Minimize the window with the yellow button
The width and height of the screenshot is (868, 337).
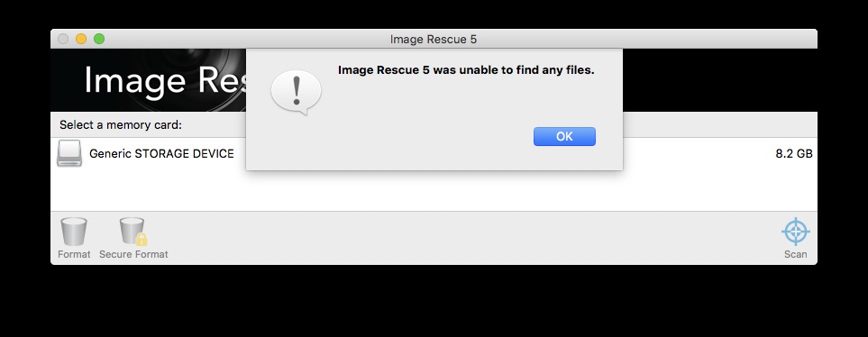tap(81, 39)
